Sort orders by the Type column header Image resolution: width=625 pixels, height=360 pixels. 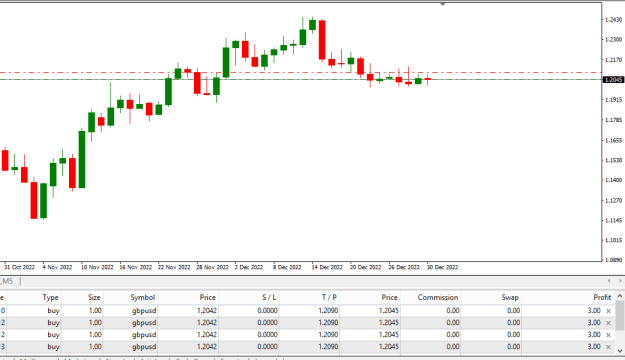[51, 297]
